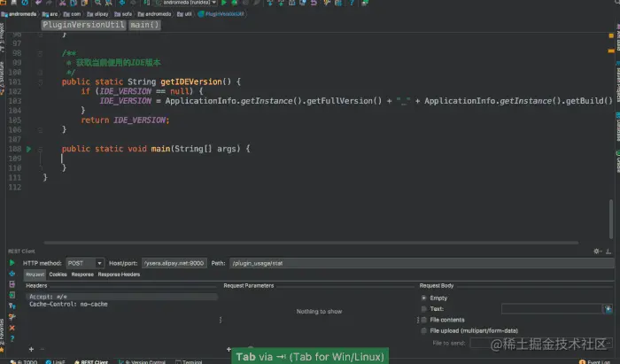Click the blue replay request icon in REST Client

point(12,274)
